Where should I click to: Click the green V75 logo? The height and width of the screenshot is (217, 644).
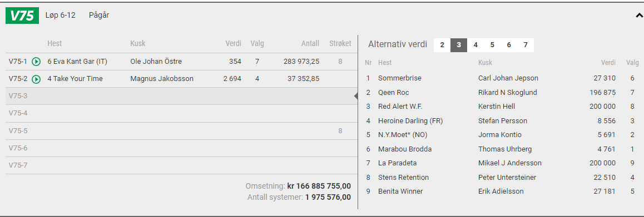pos(22,16)
